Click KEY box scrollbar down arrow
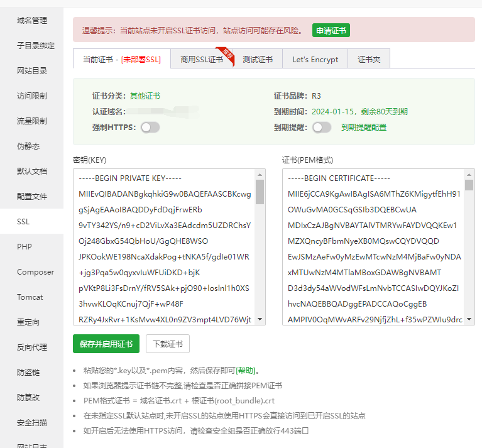 tap(260, 319)
